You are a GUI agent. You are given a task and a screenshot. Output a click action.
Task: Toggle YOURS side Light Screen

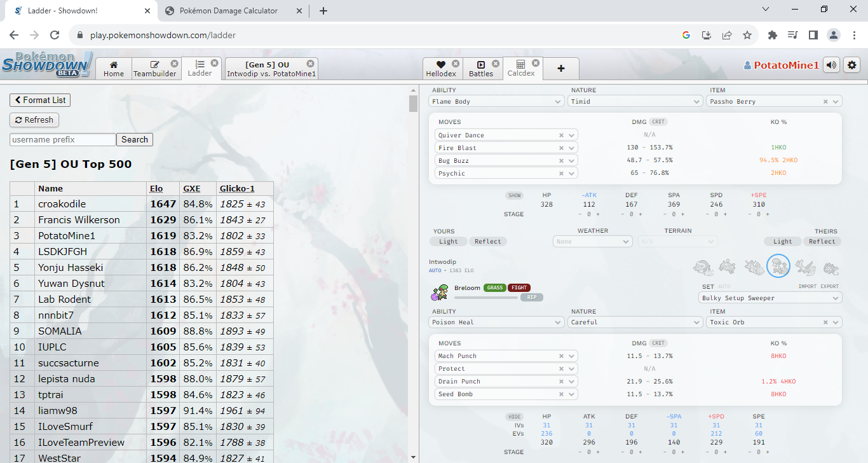coord(448,241)
